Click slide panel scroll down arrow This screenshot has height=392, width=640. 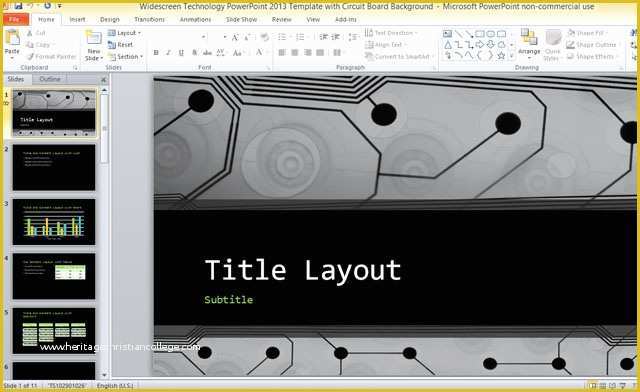[104, 375]
